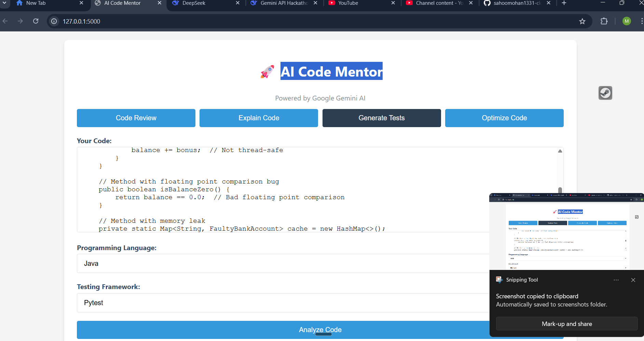
Task: Reload the current page
Action: pyautogui.click(x=36, y=21)
